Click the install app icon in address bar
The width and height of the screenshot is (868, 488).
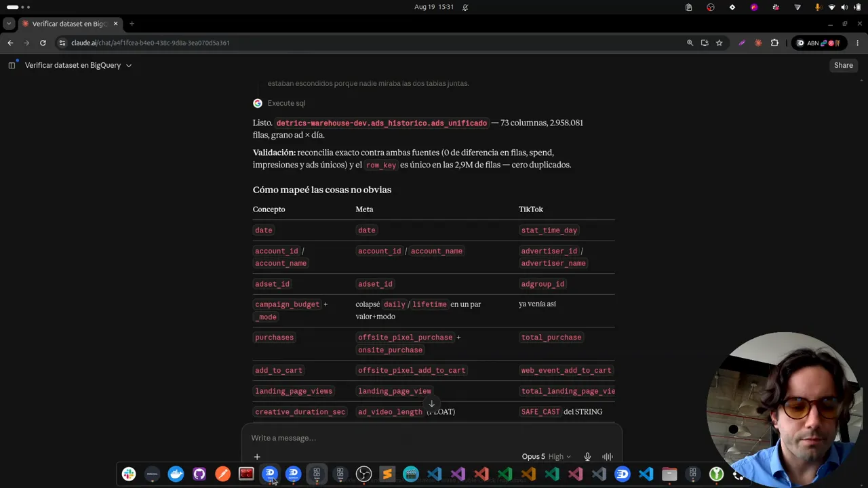[705, 43]
